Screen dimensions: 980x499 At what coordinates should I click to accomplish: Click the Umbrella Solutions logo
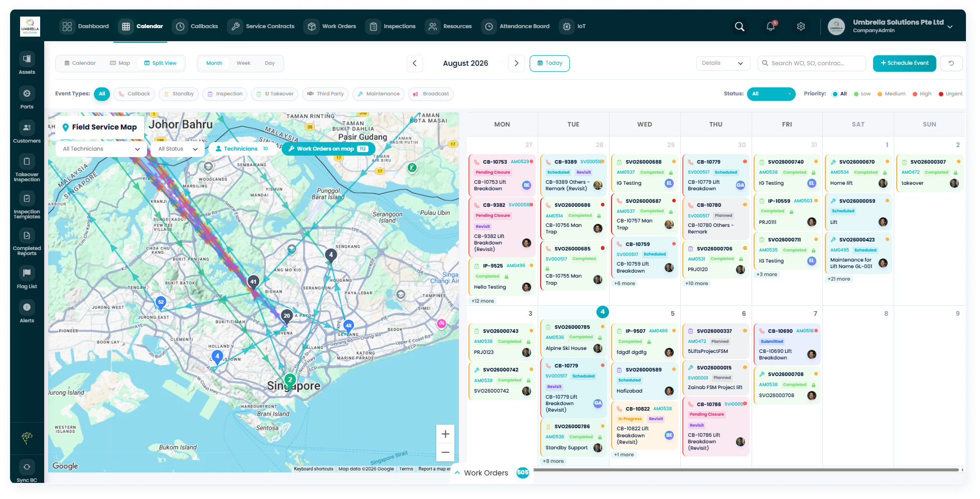30,27
